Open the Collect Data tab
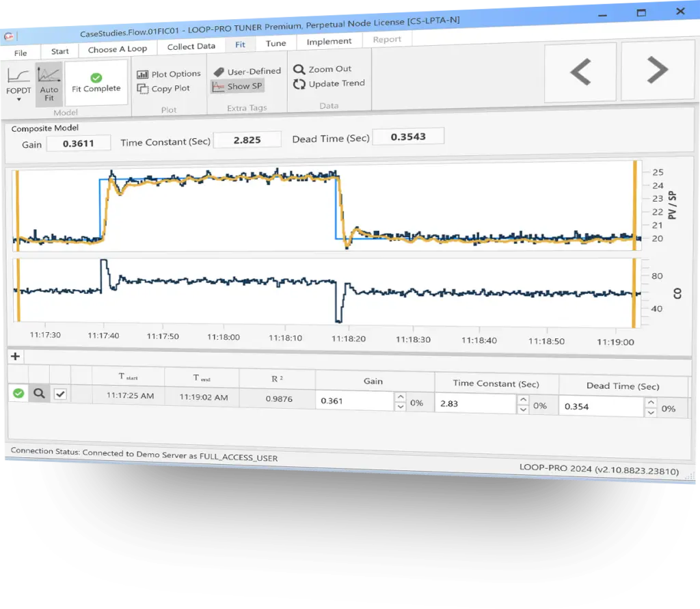This screenshot has height=609, width=700. (x=191, y=46)
